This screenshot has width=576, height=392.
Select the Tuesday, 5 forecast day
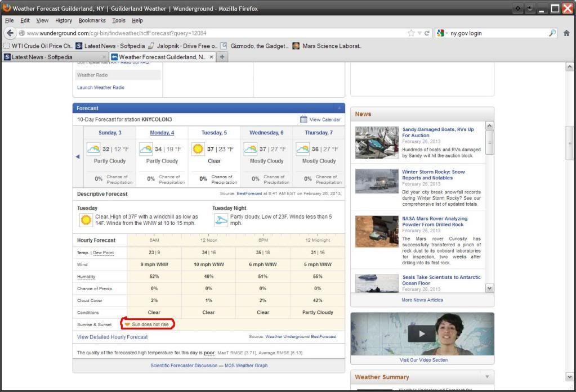[x=214, y=133]
